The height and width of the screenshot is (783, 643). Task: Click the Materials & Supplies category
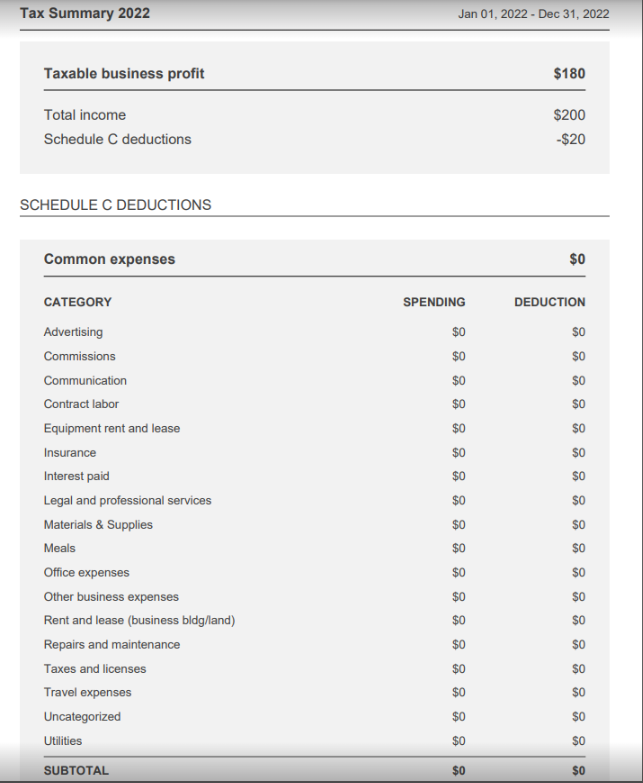coord(98,524)
